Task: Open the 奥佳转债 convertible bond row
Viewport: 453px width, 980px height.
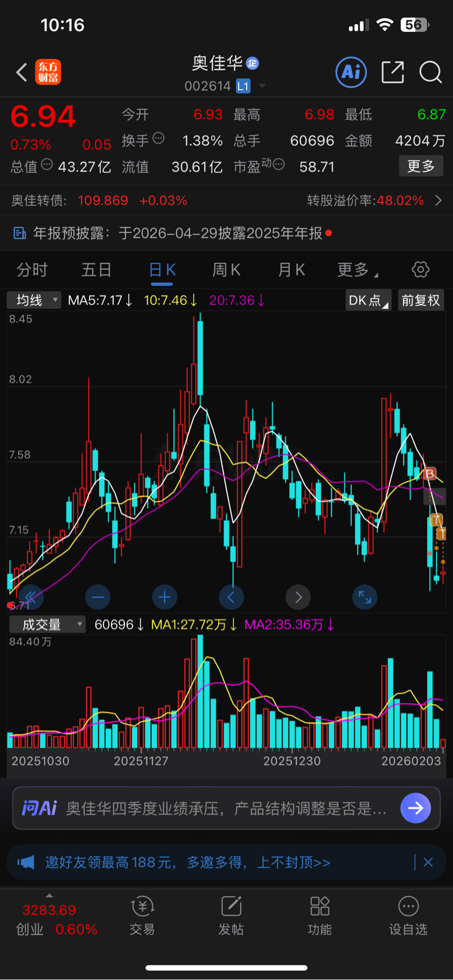Action: coord(226,200)
